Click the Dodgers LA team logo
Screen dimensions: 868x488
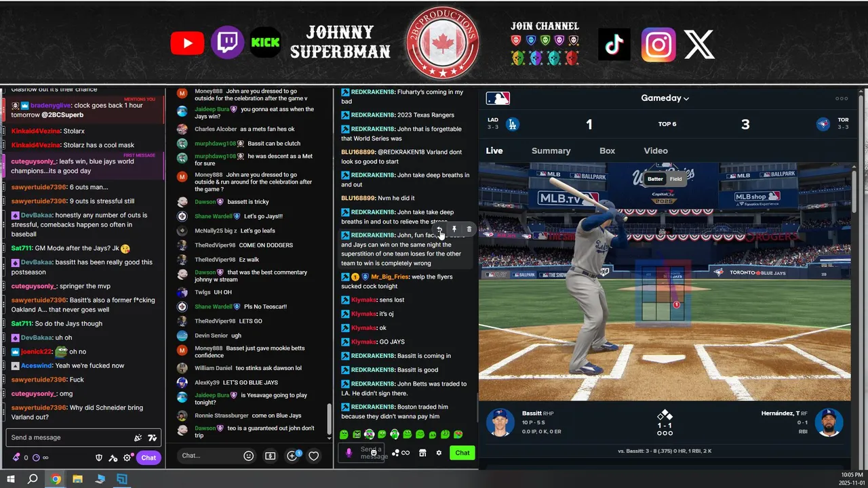[x=513, y=124]
